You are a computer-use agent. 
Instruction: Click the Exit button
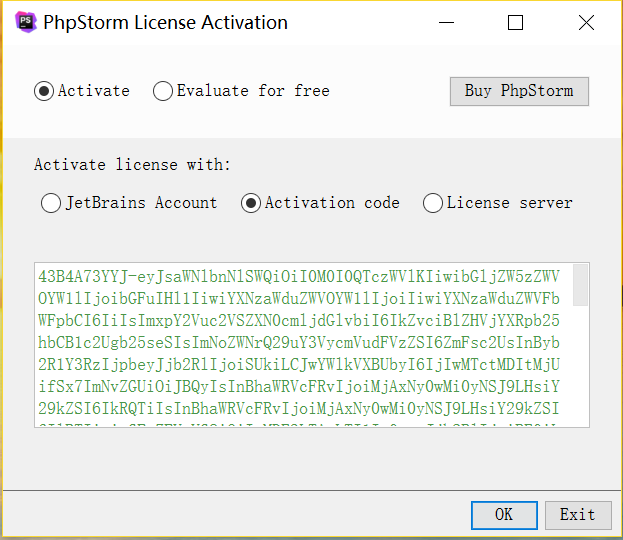578,515
